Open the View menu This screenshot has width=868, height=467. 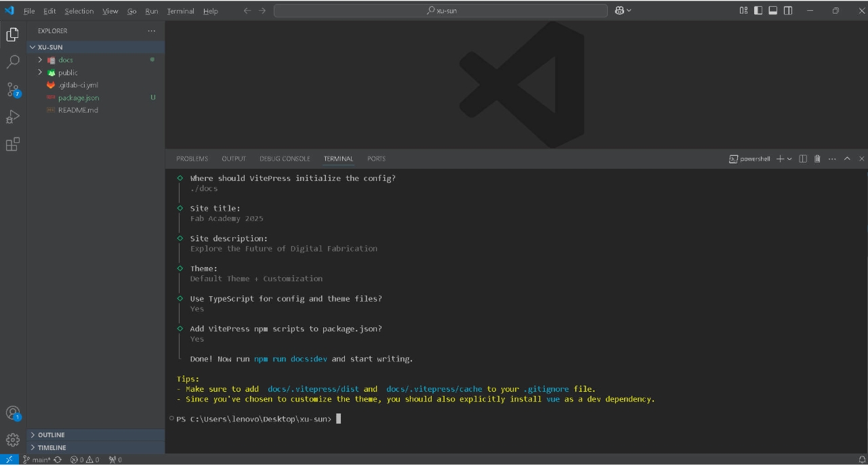click(110, 11)
